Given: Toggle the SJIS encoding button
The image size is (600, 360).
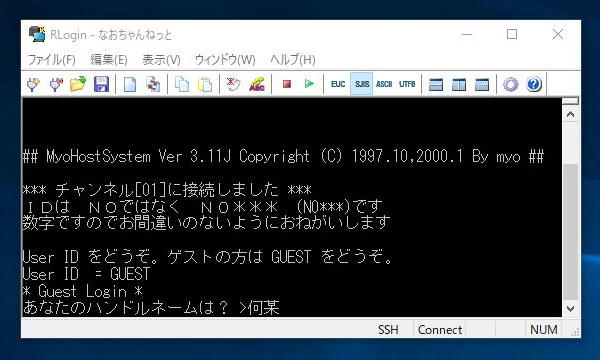Looking at the screenshot, I should pos(362,84).
